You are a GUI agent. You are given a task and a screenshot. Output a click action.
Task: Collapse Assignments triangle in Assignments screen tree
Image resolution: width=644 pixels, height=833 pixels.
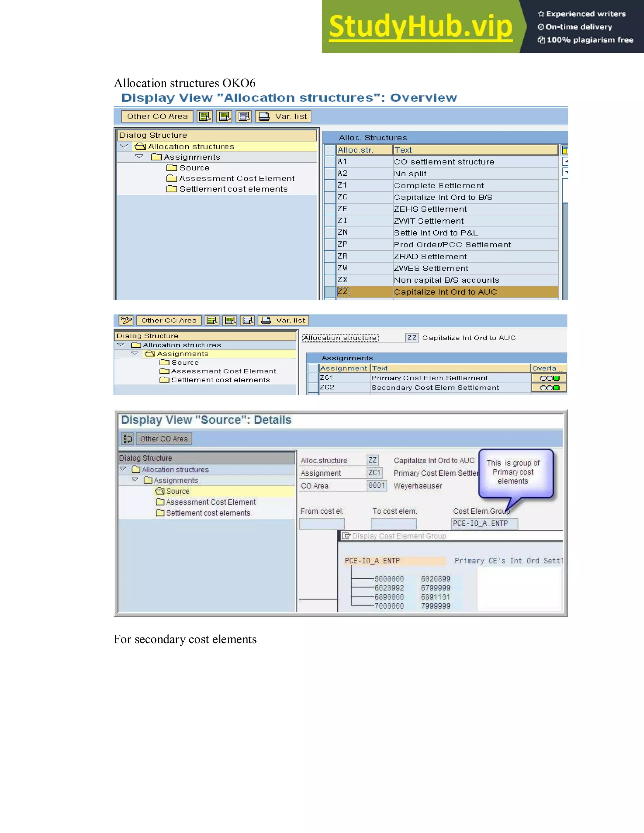pyautogui.click(x=135, y=353)
